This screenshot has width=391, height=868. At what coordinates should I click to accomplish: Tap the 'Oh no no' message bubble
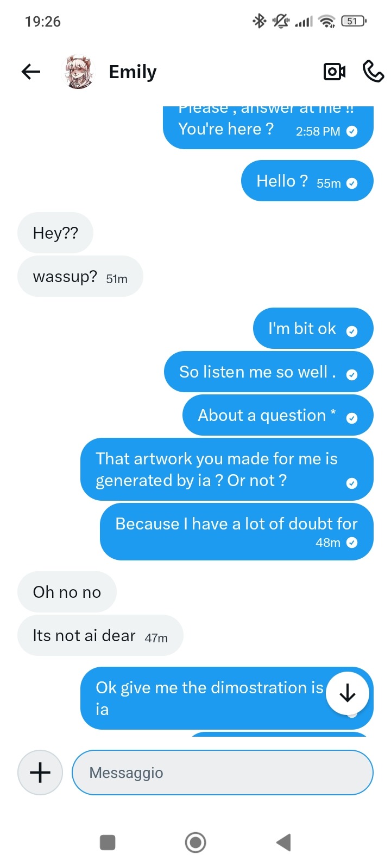pos(67,592)
